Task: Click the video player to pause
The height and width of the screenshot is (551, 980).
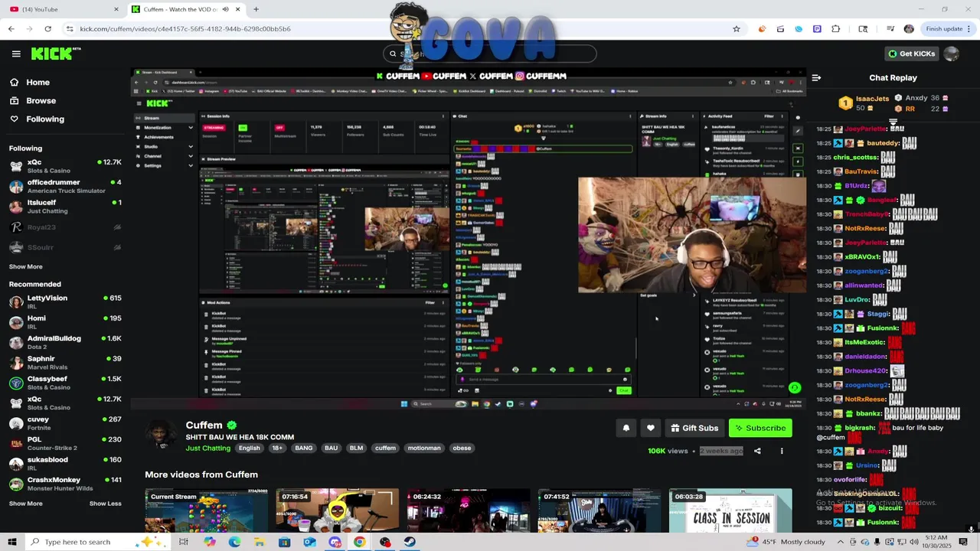Action: [x=468, y=240]
